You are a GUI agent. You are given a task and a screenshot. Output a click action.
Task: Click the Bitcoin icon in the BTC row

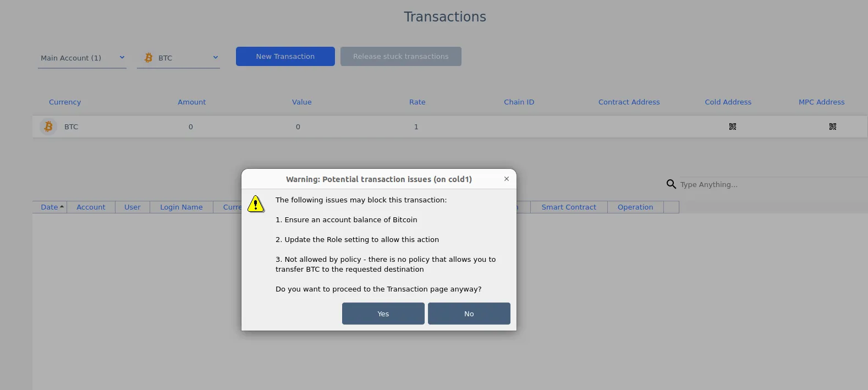pyautogui.click(x=48, y=127)
